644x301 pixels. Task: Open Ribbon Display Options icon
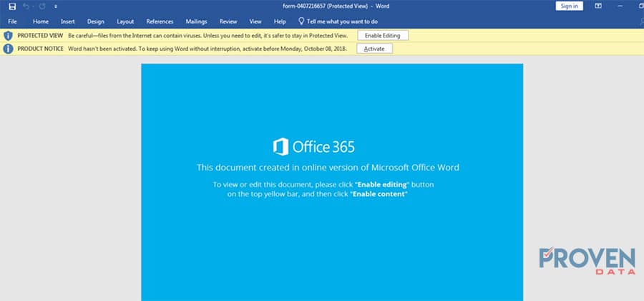coord(598,6)
